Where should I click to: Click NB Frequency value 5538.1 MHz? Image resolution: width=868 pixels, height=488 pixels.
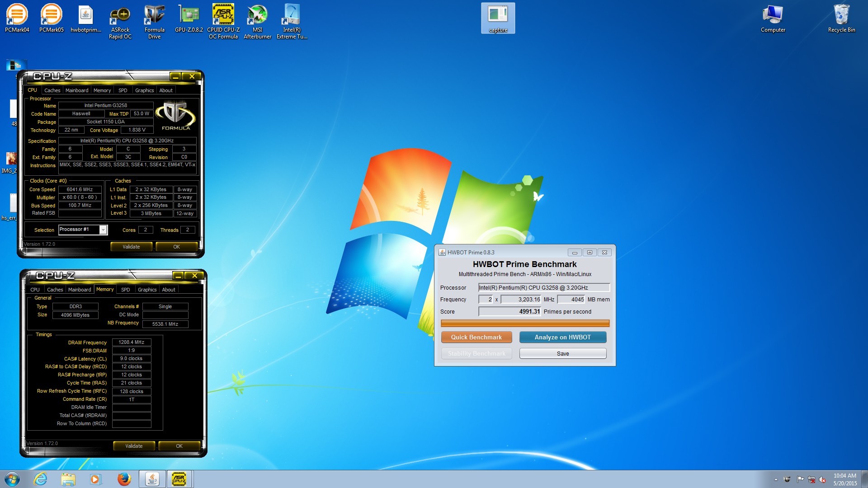(165, 324)
